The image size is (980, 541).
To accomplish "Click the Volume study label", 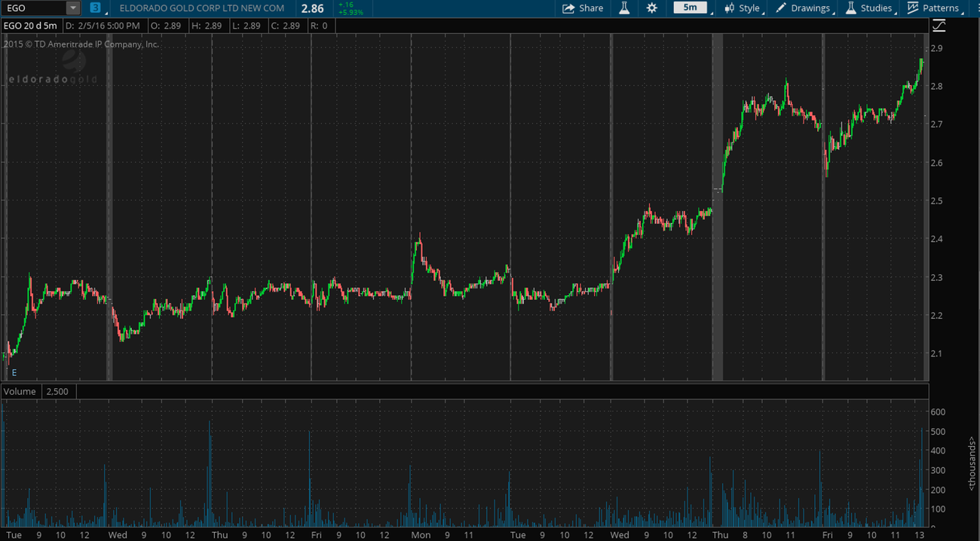I will [x=20, y=392].
